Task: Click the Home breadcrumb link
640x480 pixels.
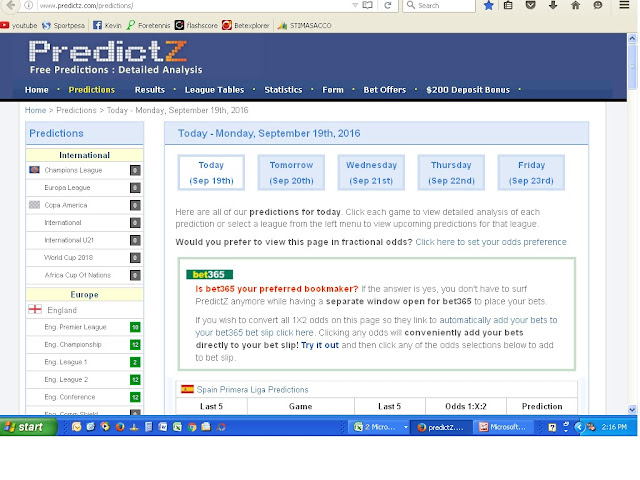Action: coord(35,110)
